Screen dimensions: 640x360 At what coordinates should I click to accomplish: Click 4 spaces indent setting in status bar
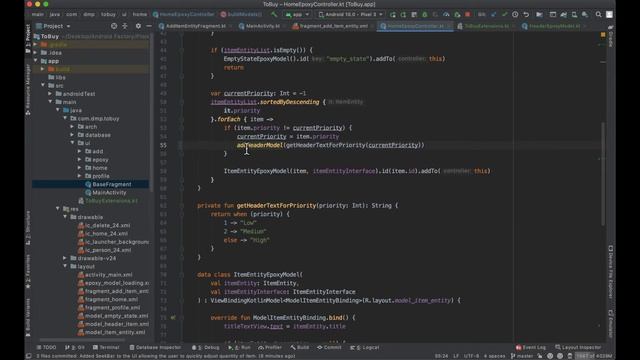pyautogui.click(x=494, y=356)
